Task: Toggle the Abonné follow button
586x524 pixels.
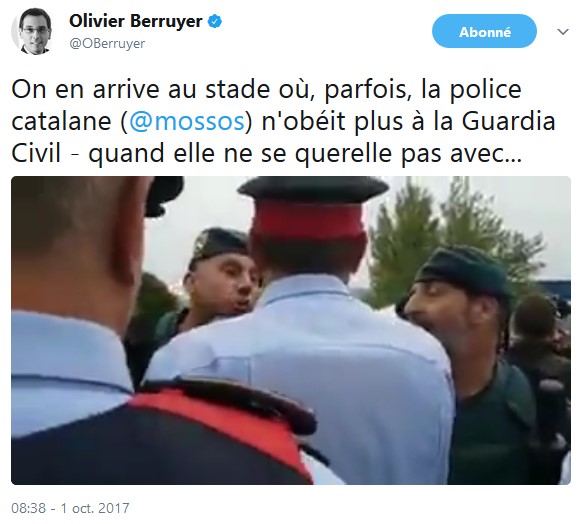Action: click(484, 31)
